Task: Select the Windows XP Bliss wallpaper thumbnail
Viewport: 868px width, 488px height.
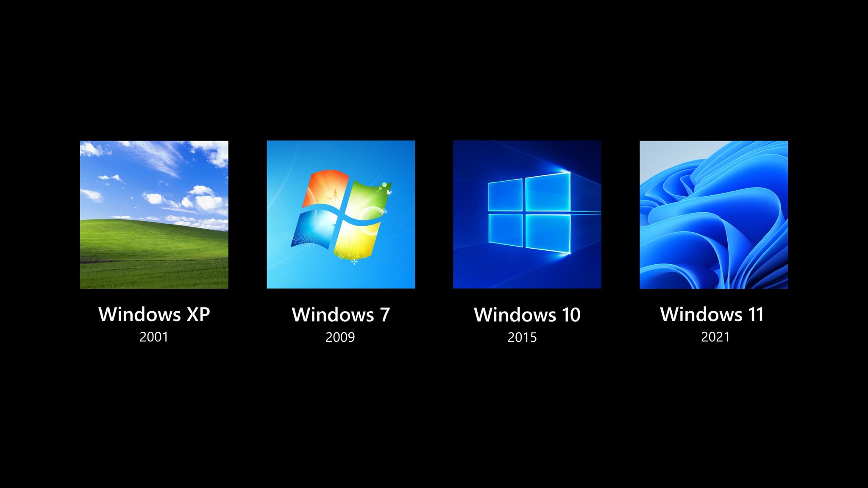Action: (154, 215)
